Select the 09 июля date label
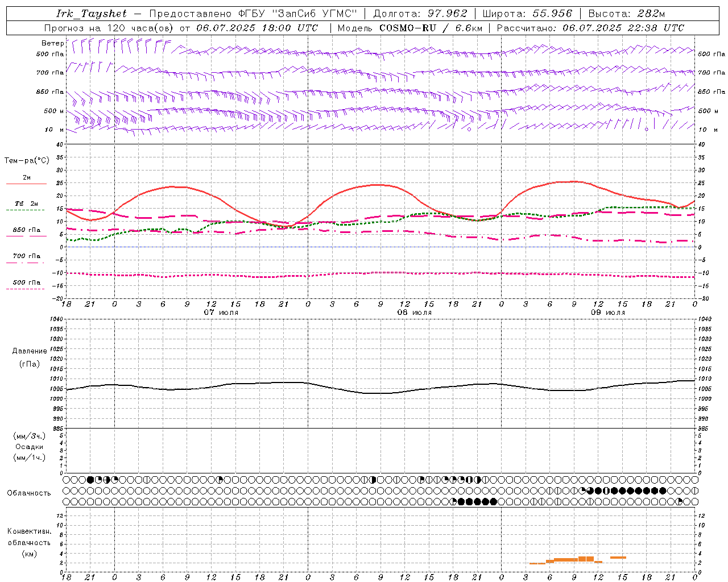The width and height of the screenshot is (728, 582). (608, 313)
